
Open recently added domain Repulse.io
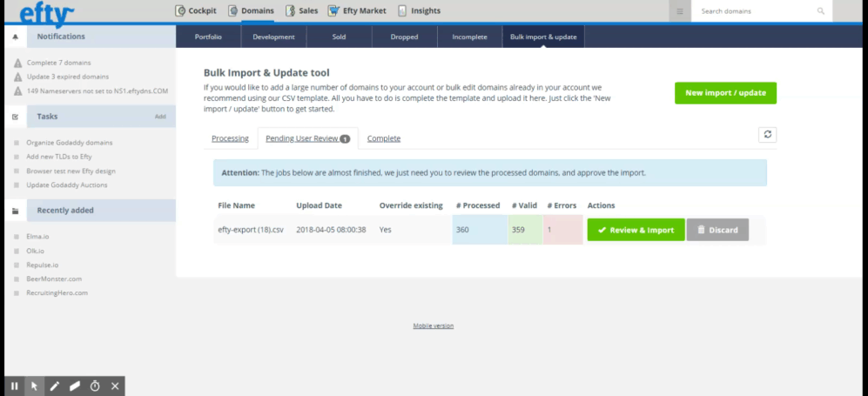[42, 265]
